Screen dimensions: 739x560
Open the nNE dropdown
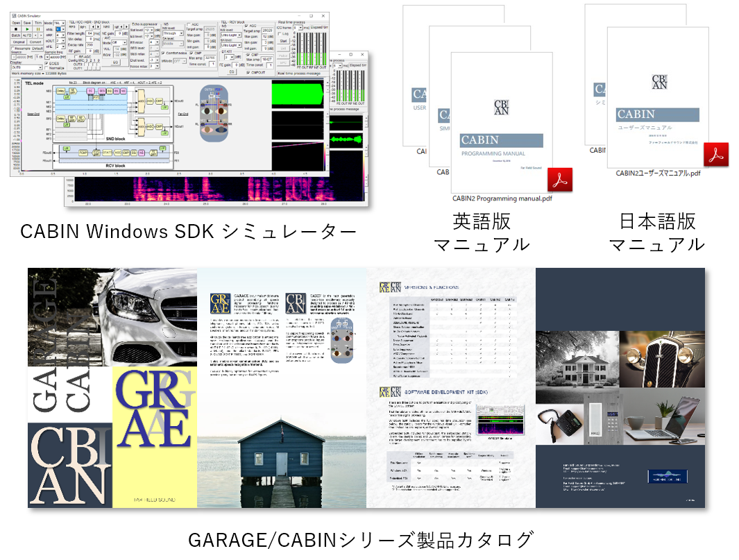(60, 29)
